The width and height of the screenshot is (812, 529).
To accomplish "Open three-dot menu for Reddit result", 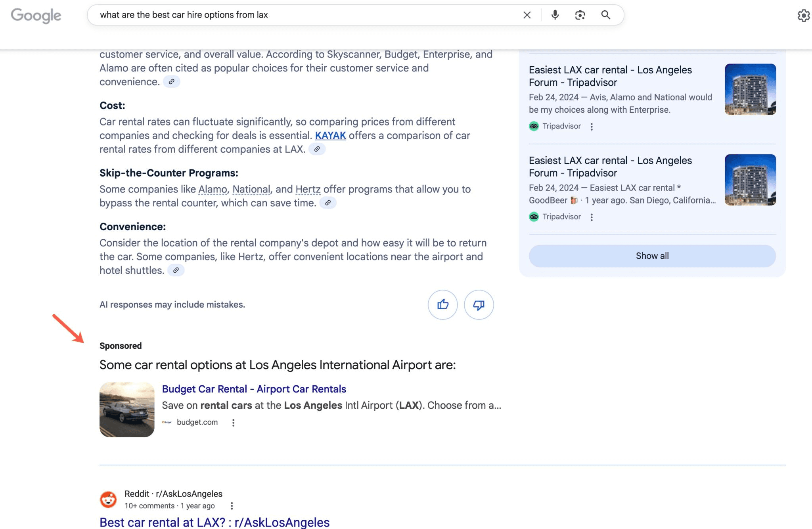I will (232, 506).
